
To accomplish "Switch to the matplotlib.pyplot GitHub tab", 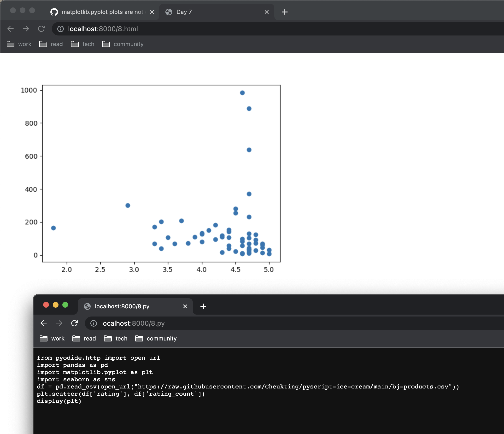I will pos(100,12).
